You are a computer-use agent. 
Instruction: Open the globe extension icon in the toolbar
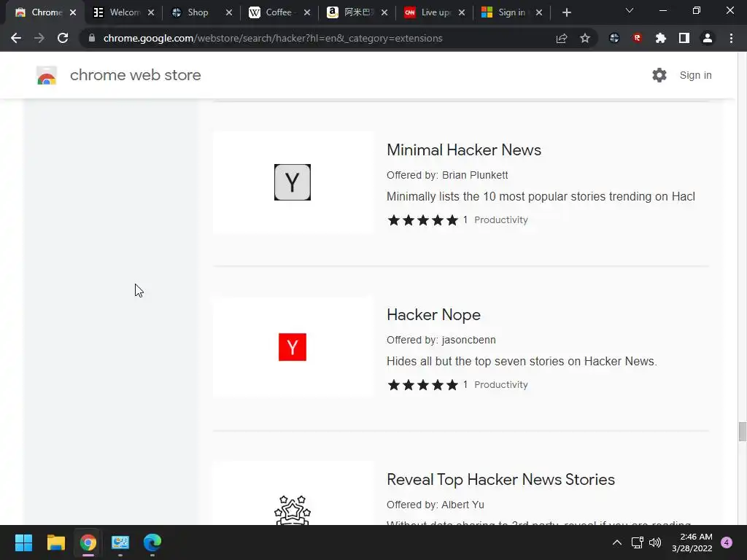tap(614, 38)
